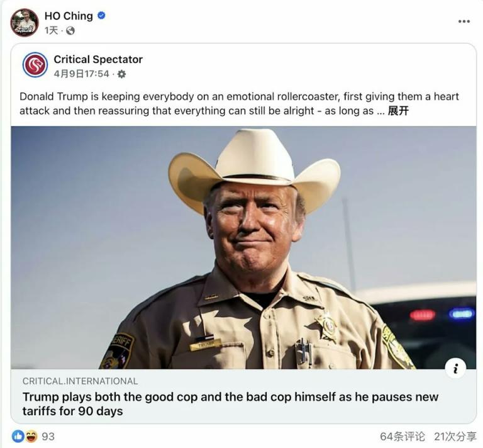This screenshot has height=448, width=483.
Task: Open HO Ching's profile picture
Action: tap(24, 23)
